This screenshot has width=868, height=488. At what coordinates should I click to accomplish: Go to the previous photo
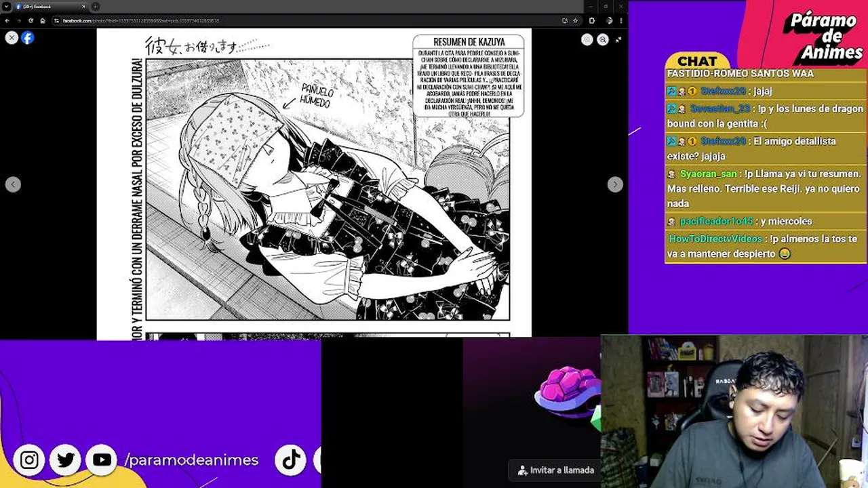(x=13, y=184)
